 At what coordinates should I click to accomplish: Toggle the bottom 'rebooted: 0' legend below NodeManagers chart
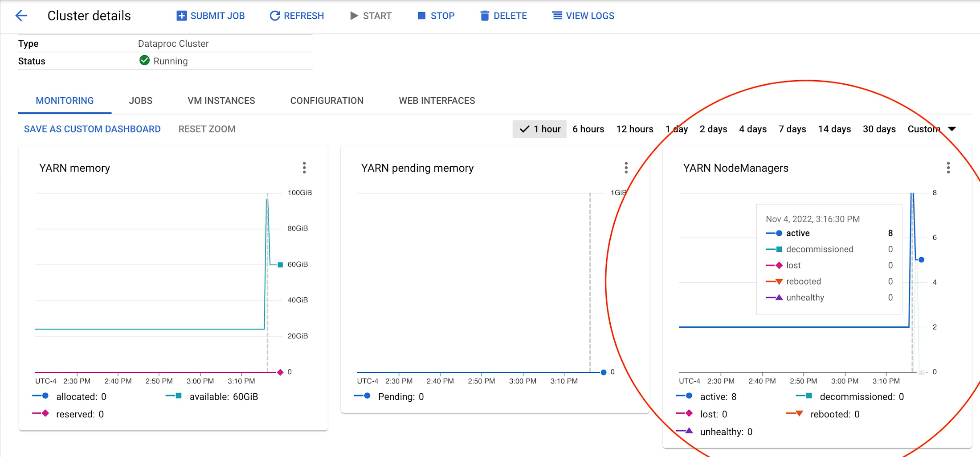point(823,414)
